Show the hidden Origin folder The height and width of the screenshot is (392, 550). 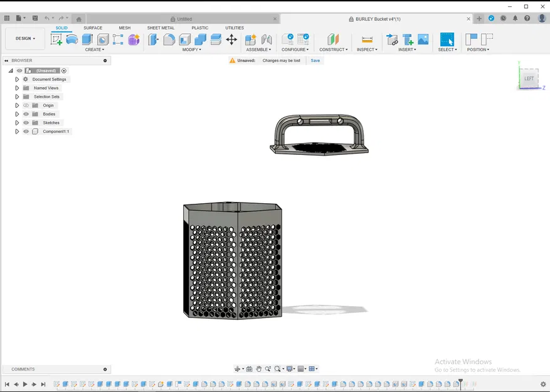26,105
